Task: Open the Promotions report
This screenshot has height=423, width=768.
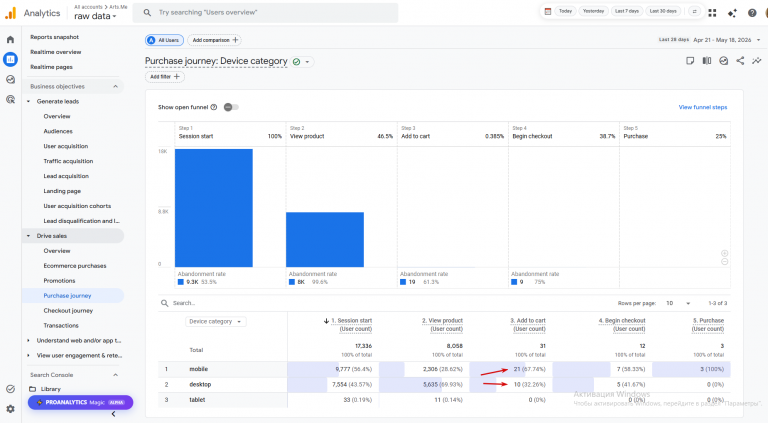Action: pos(59,281)
